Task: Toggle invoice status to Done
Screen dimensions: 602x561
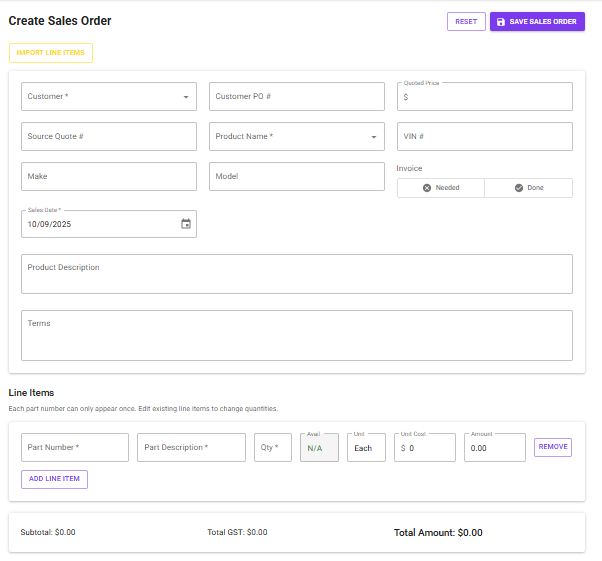Action: click(x=528, y=188)
